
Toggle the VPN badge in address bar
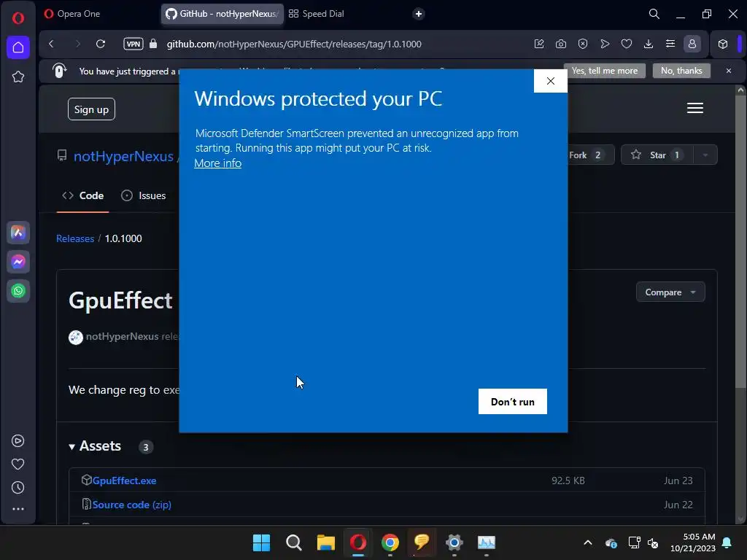point(133,44)
